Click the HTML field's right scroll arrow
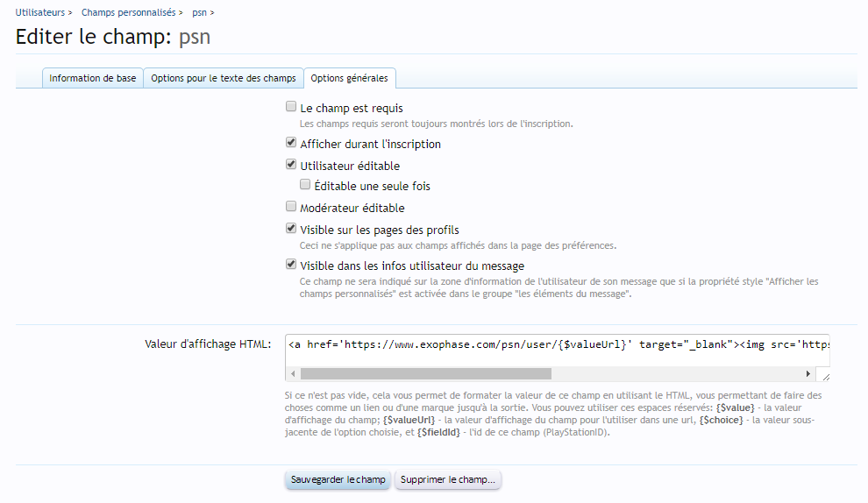This screenshot has width=868, height=503. (x=810, y=374)
